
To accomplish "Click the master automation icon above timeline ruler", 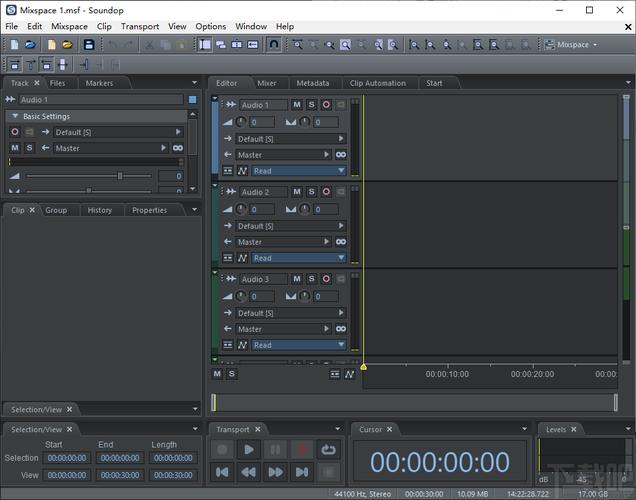I will 350,374.
